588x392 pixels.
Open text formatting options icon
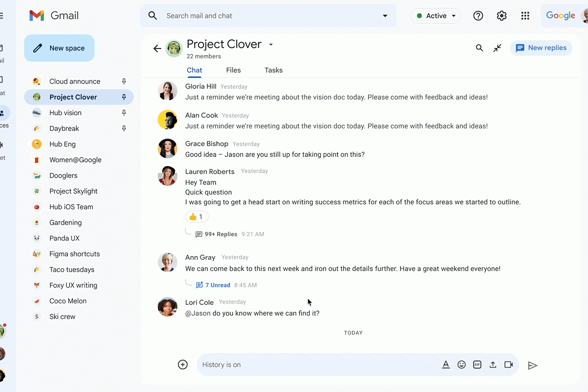(x=446, y=365)
